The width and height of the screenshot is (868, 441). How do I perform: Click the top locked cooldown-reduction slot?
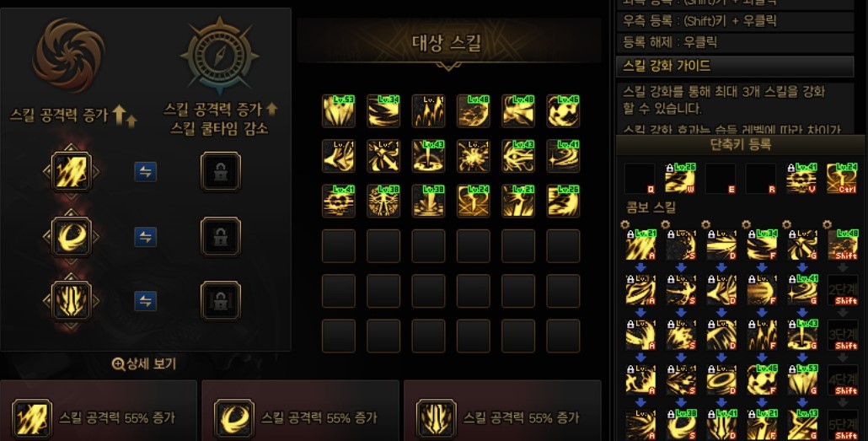coord(220,172)
